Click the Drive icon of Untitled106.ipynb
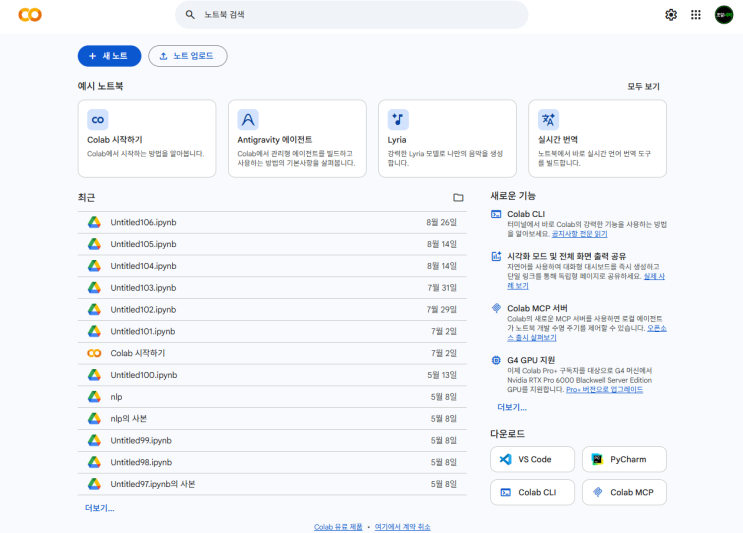This screenshot has height=533, width=743. [x=94, y=222]
